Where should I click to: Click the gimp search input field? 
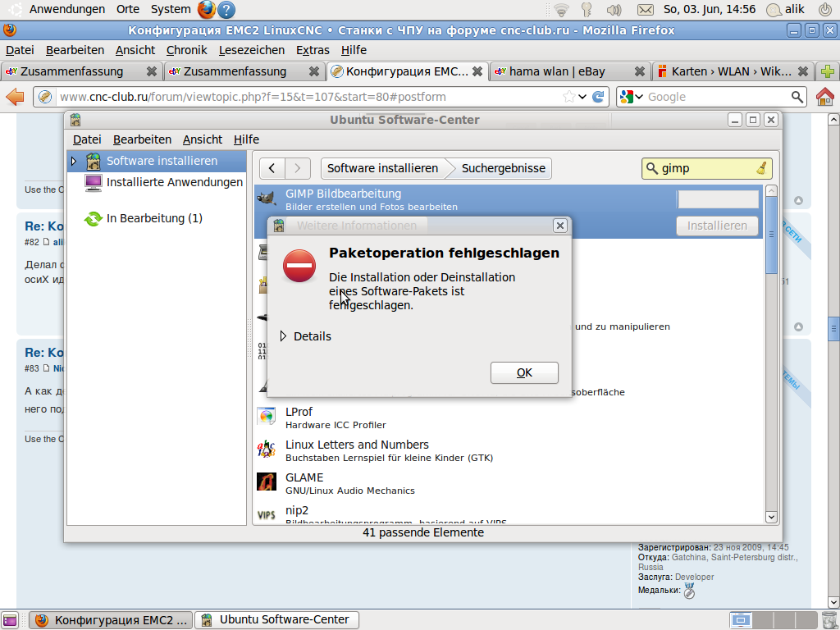coord(706,168)
